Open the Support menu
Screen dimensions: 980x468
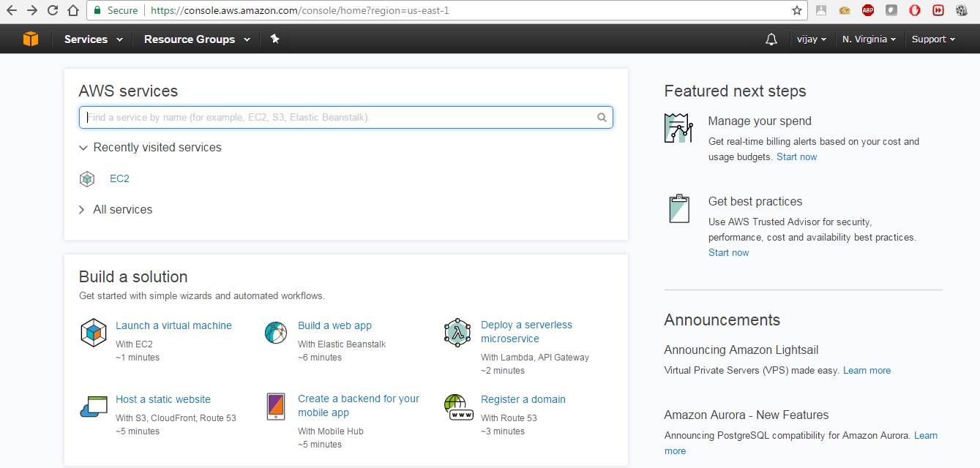(x=933, y=39)
